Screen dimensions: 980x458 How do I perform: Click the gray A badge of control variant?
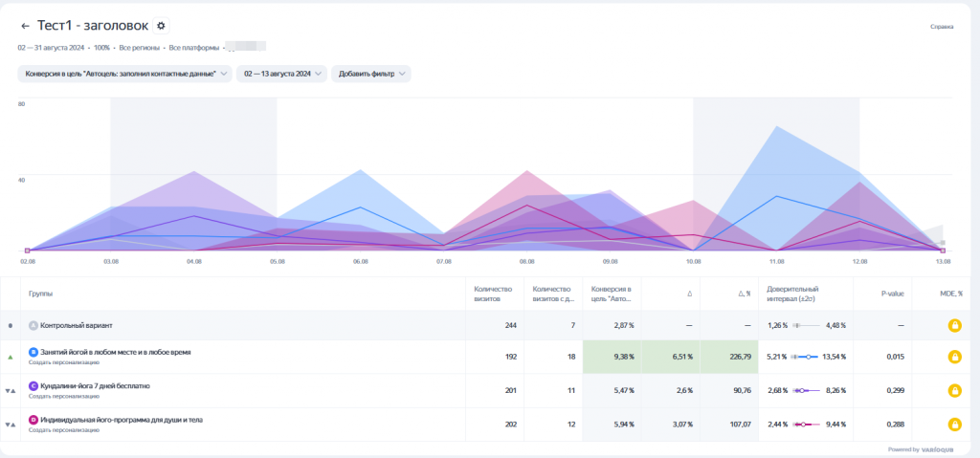pyautogui.click(x=33, y=325)
